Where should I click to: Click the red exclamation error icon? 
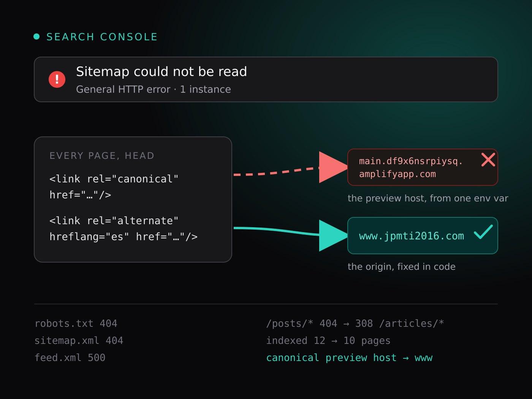click(57, 79)
